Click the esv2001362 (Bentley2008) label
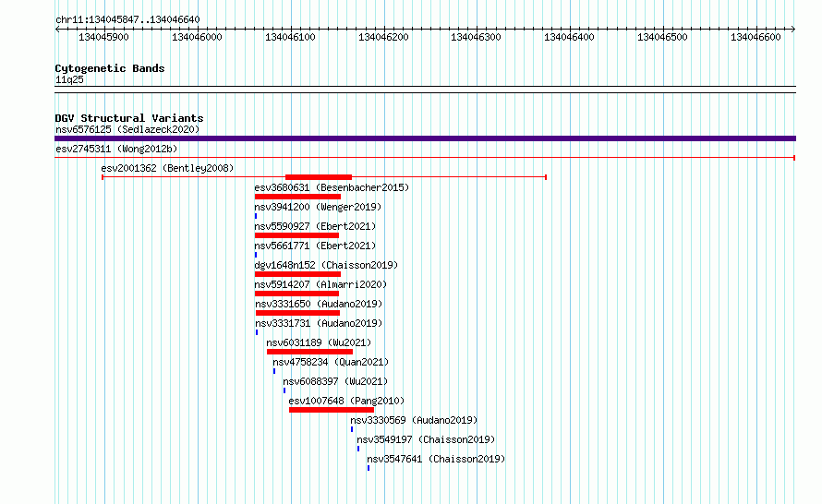This screenshot has height=504, width=822. (x=167, y=168)
